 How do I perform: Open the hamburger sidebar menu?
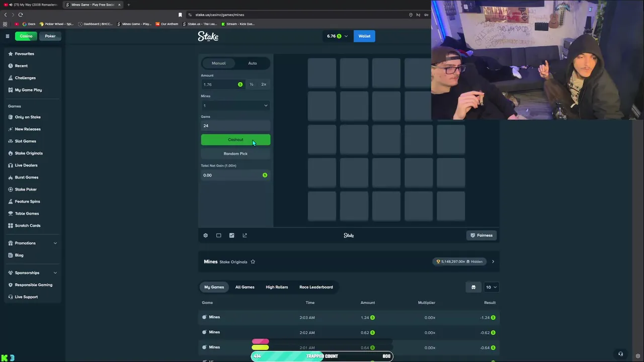pyautogui.click(x=8, y=36)
